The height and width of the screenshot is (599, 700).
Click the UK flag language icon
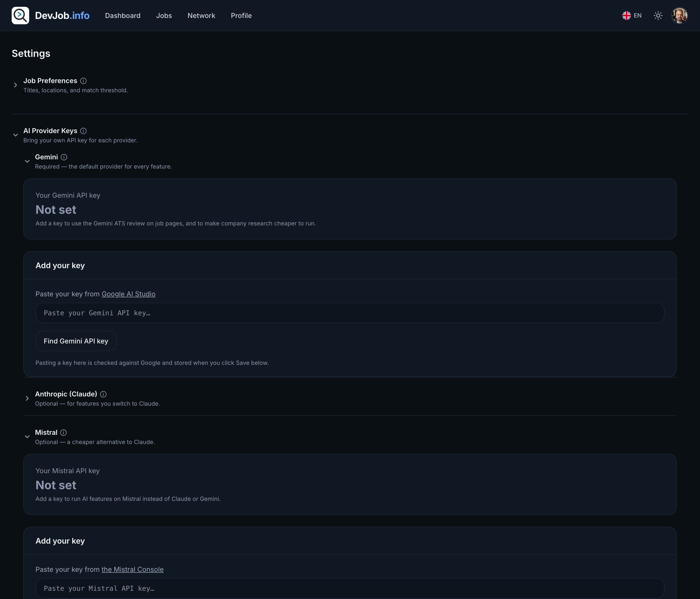(x=626, y=16)
